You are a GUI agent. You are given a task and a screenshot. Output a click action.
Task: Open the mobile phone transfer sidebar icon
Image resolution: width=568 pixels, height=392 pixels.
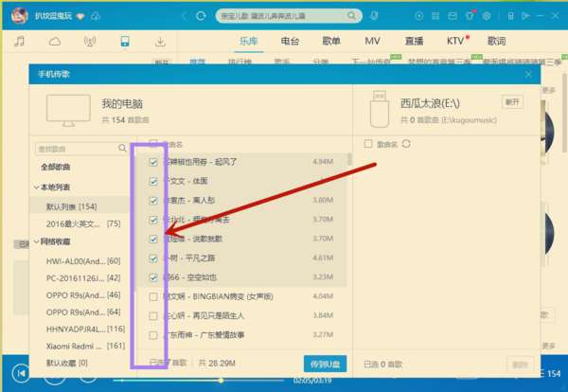pyautogui.click(x=125, y=42)
